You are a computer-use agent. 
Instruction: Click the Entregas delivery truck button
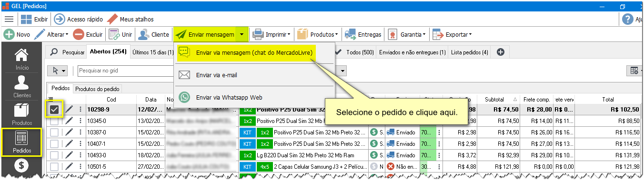click(x=363, y=34)
